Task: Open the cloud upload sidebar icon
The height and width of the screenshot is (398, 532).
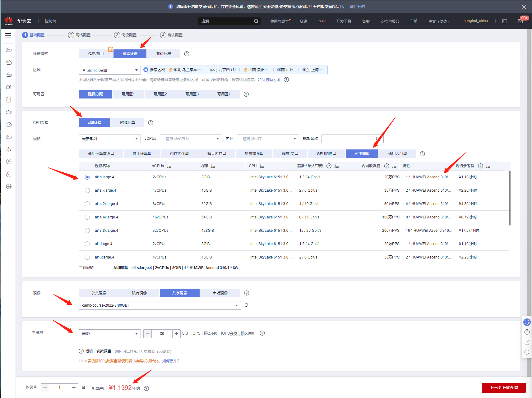Action: 9,125
